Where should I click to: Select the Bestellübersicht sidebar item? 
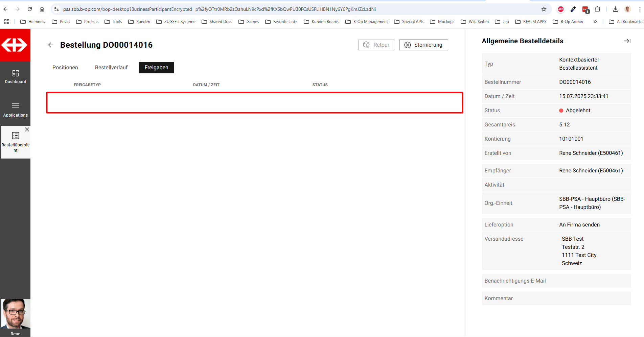pyautogui.click(x=15, y=142)
